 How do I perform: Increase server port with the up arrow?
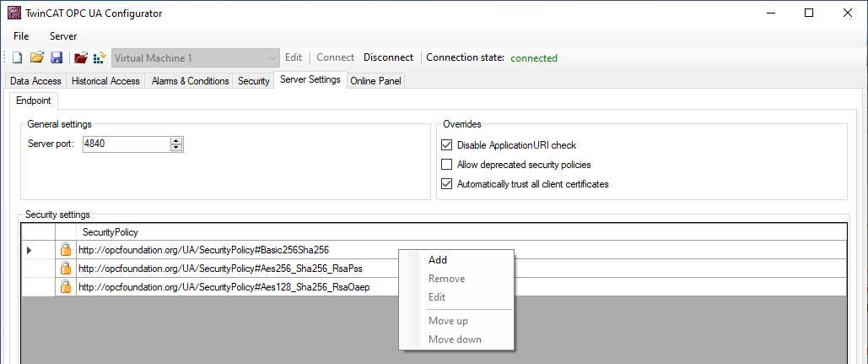point(176,141)
